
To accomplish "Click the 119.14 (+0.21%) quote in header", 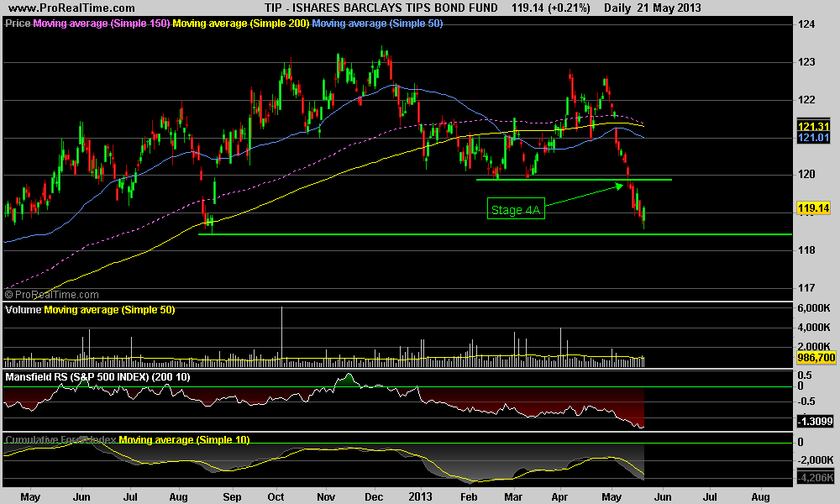I will coord(551,8).
